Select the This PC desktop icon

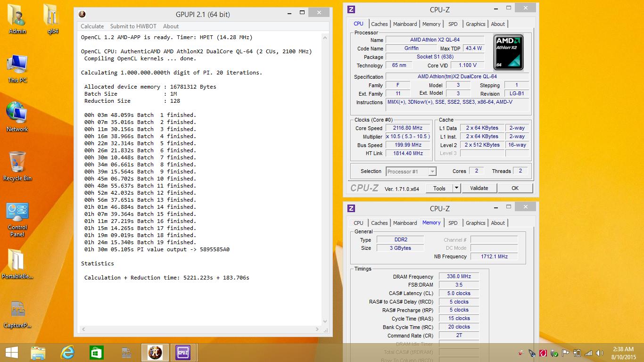point(17,68)
